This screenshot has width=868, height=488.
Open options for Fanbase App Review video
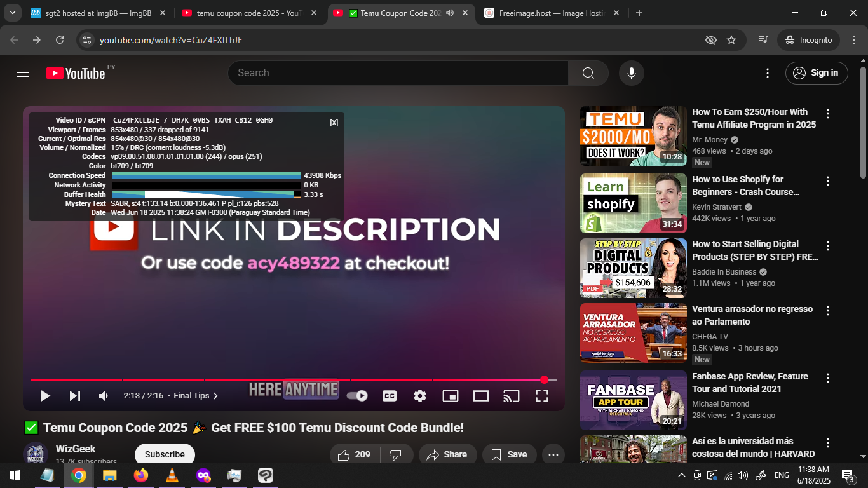coord(828,379)
